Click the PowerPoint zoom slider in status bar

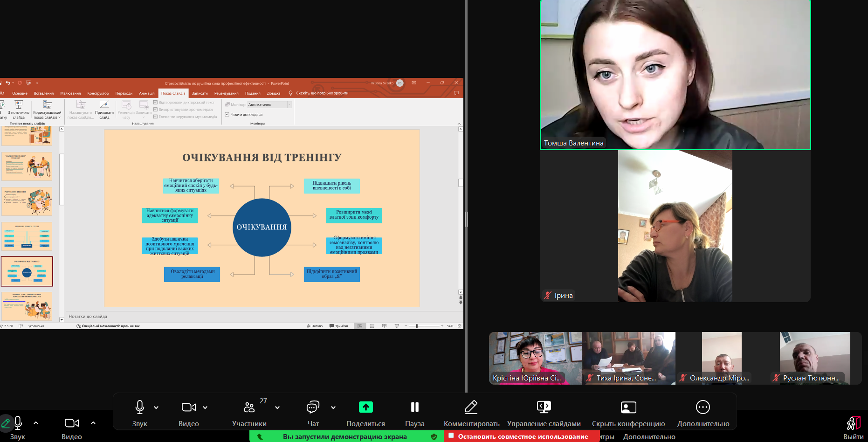point(423,326)
